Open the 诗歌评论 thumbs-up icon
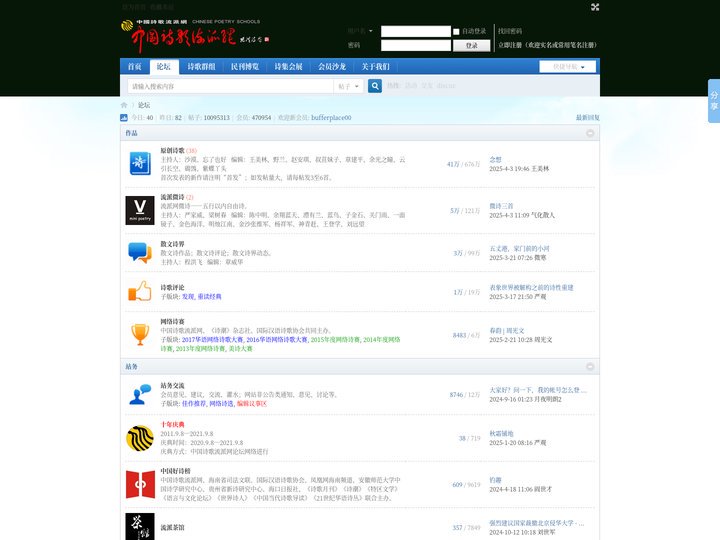Viewport: 720px width, 540px height. 140,291
